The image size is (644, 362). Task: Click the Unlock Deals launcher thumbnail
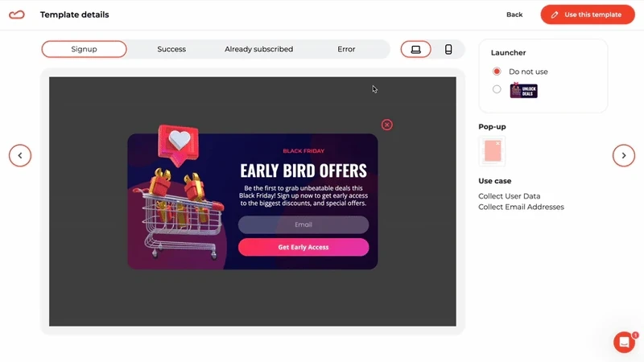pos(524,90)
